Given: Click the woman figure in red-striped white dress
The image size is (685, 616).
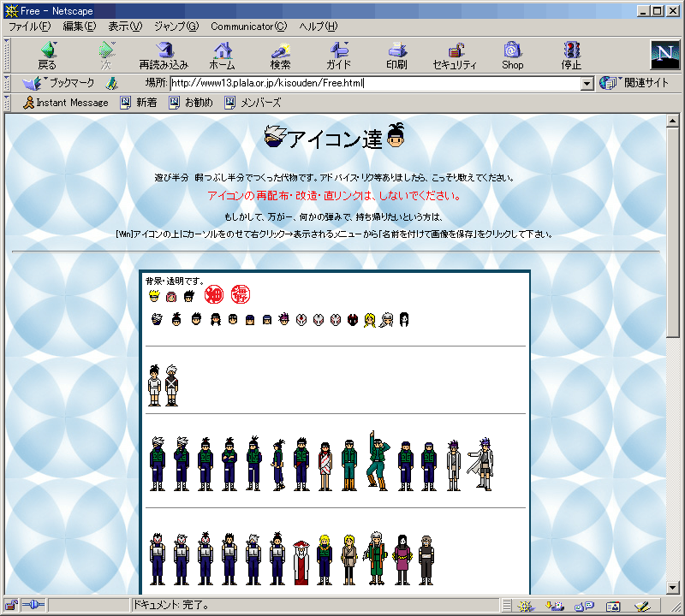Looking at the screenshot, I should click(325, 466).
